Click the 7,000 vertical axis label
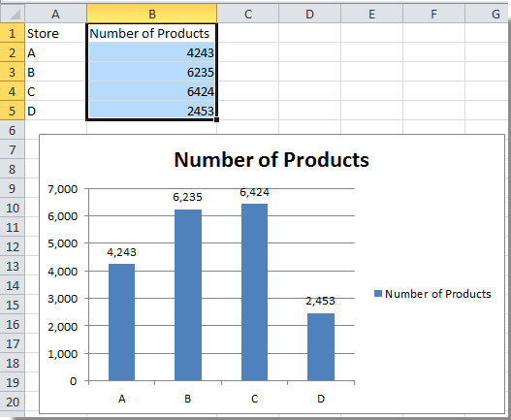511x420 pixels. (63, 189)
